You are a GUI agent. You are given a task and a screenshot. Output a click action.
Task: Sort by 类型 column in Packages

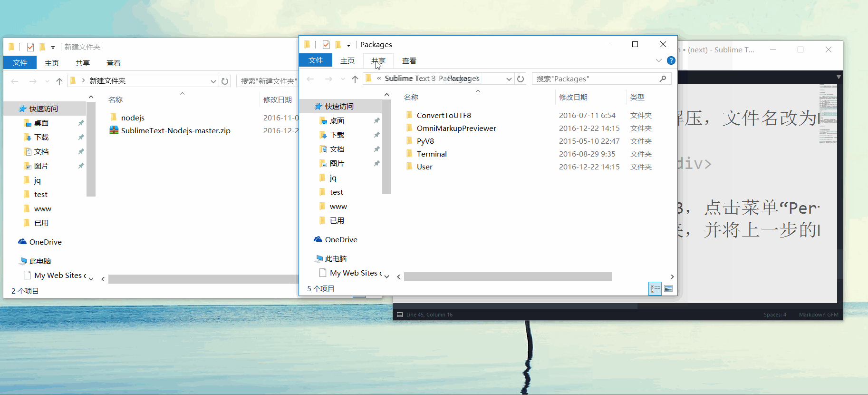637,97
